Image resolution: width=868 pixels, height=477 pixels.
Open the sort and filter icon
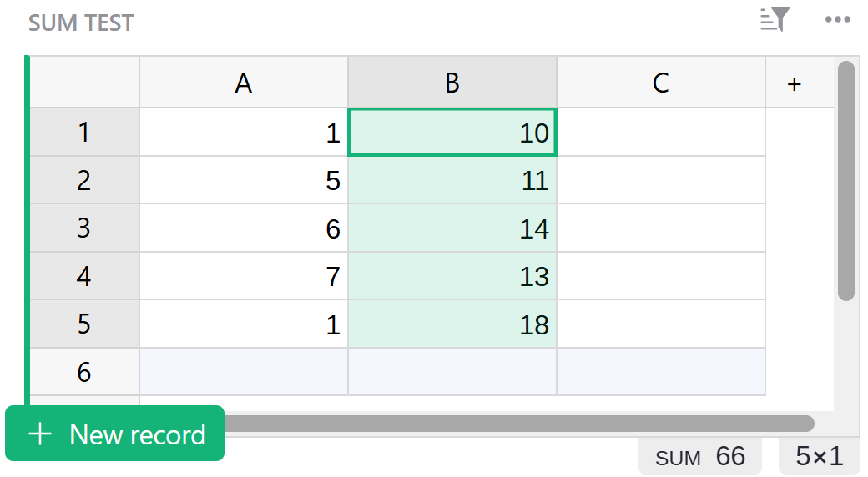click(775, 20)
